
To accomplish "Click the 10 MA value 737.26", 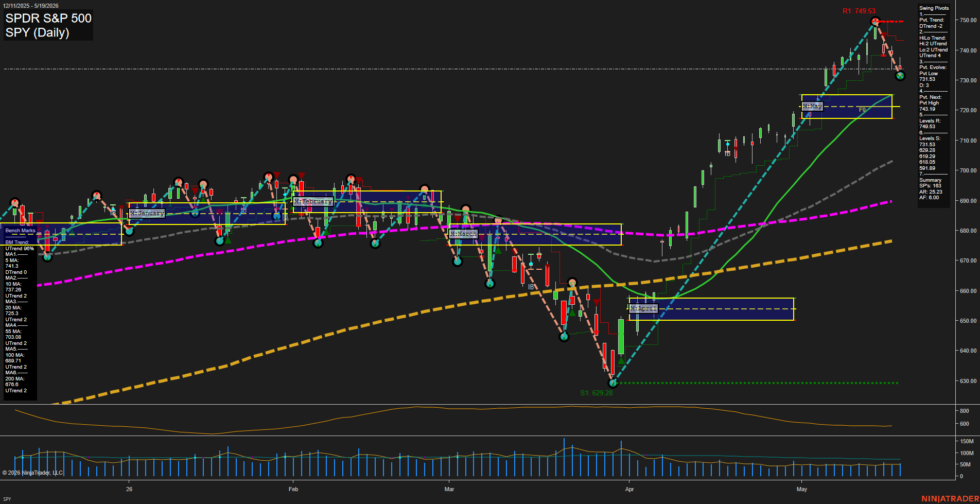I will [13, 290].
